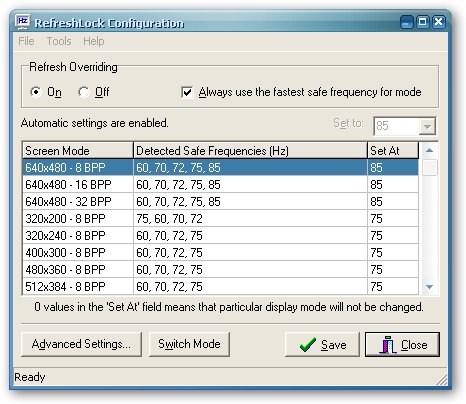
Task: Close window using title bar X
Action: pyautogui.click(x=439, y=22)
